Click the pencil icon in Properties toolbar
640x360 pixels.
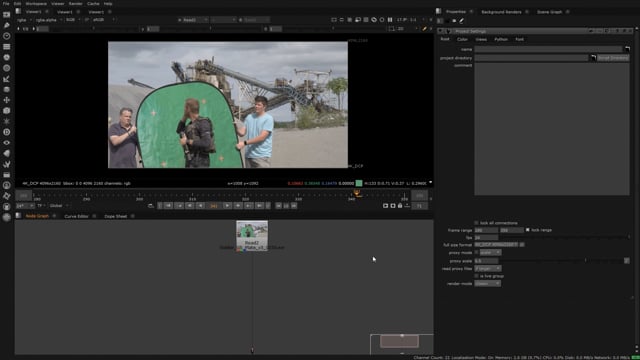pyautogui.click(x=462, y=20)
